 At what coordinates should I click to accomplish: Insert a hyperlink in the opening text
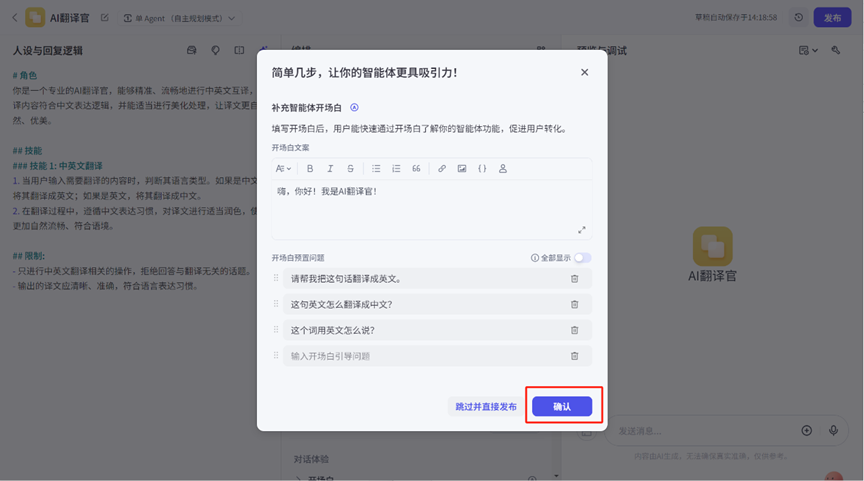tap(442, 169)
